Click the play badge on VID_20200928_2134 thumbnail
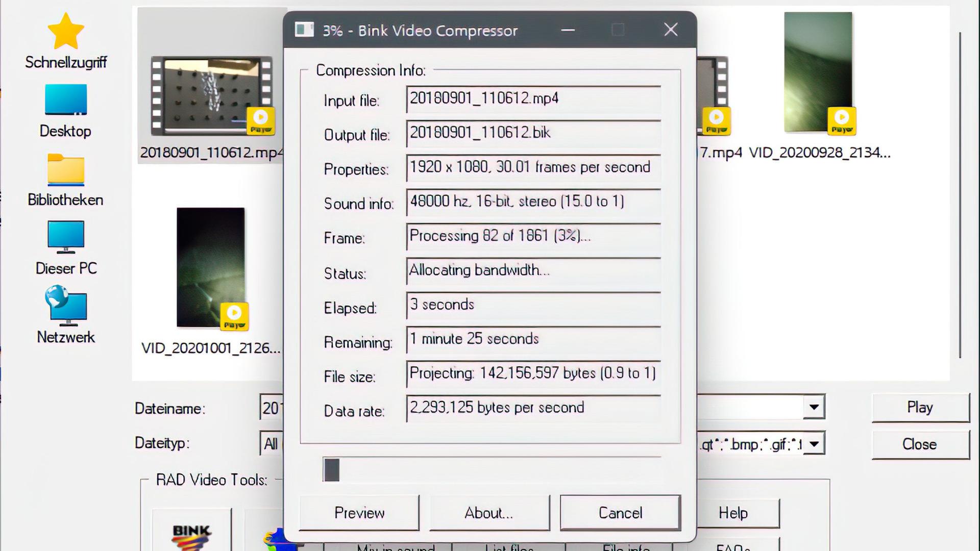 pyautogui.click(x=842, y=121)
